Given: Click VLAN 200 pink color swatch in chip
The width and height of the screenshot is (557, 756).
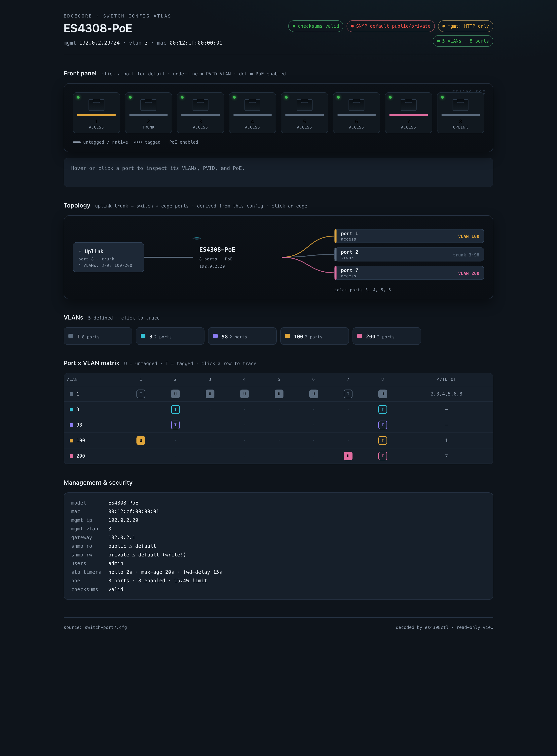Looking at the screenshot, I should tap(359, 336).
